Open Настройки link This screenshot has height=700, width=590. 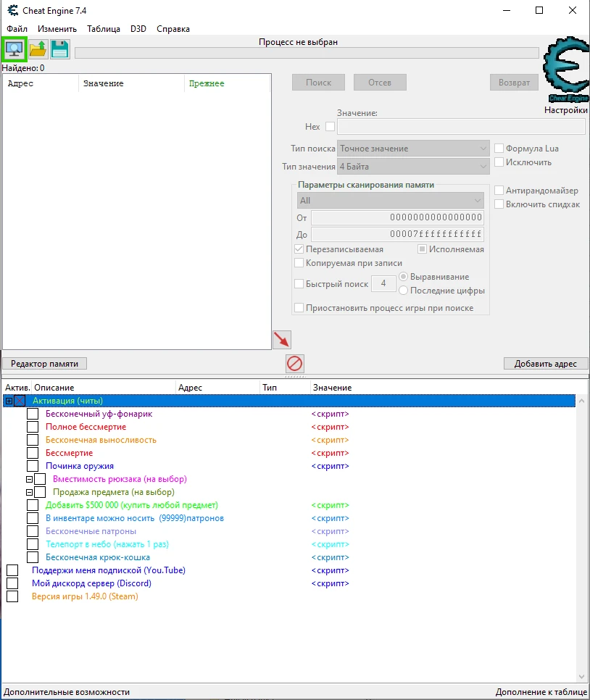click(566, 110)
